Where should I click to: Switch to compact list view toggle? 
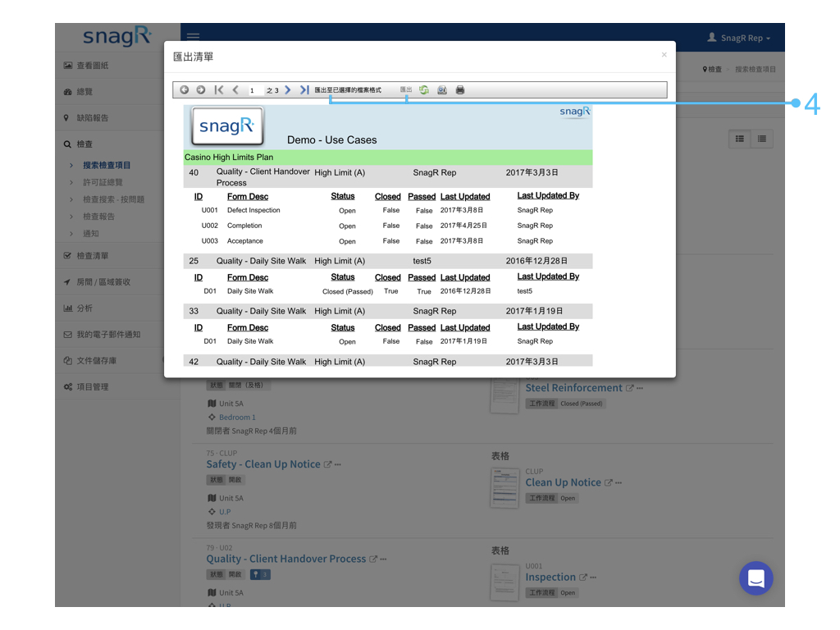[762, 139]
